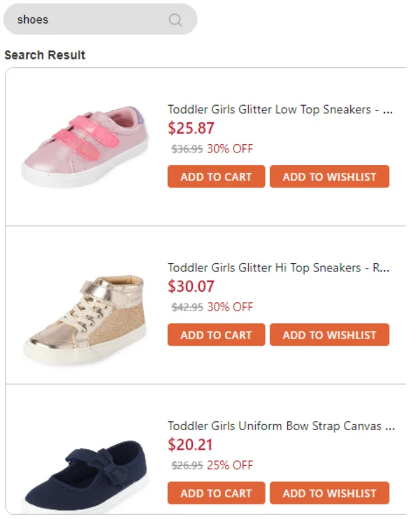Image resolution: width=420 pixels, height=519 pixels.
Task: Add Uniform Bow Strap Canvas shoe to wishlist
Action: (329, 493)
